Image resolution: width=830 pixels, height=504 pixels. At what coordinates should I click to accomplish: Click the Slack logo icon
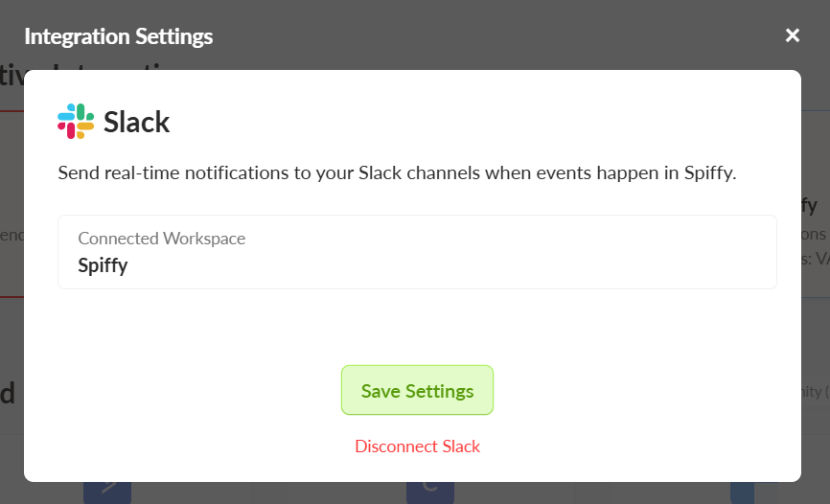click(x=76, y=122)
